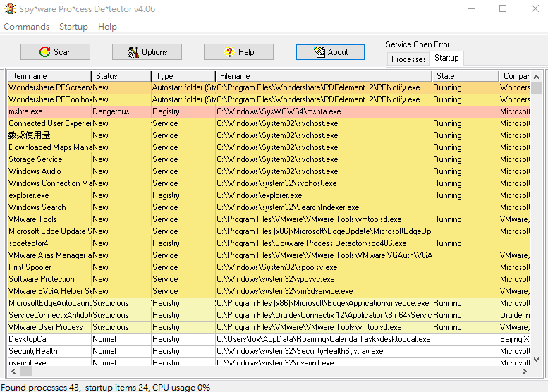Select the Print Spooler row
Screen dimensions: 548x392
click(x=269, y=267)
